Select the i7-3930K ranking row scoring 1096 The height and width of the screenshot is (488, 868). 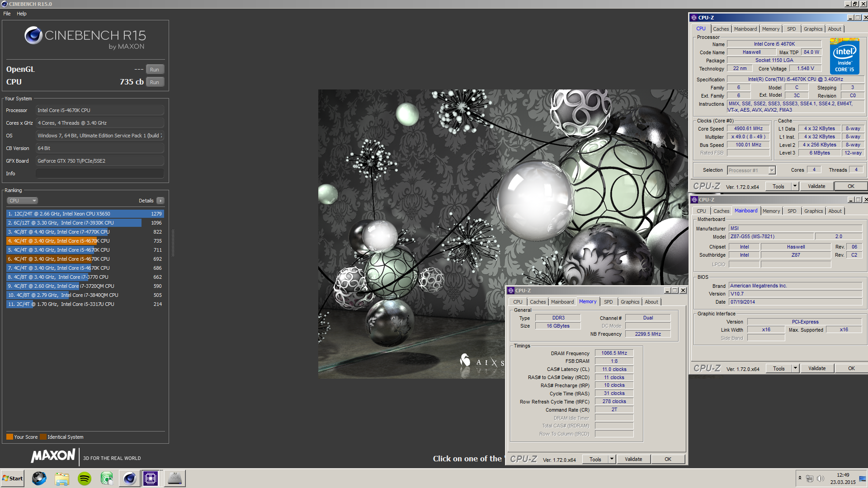85,223
